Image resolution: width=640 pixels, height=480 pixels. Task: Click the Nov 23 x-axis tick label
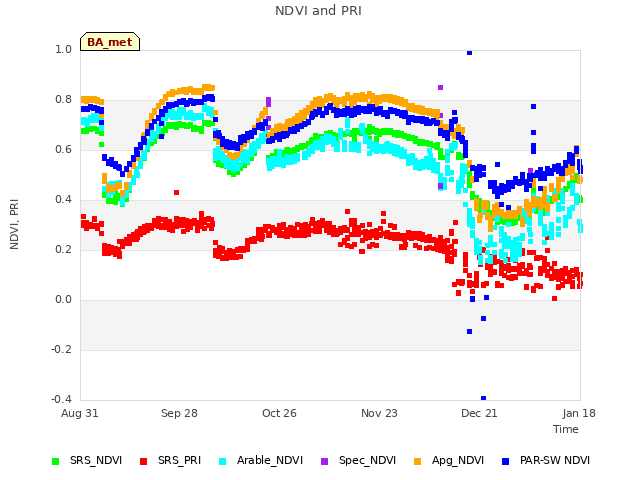click(x=379, y=413)
